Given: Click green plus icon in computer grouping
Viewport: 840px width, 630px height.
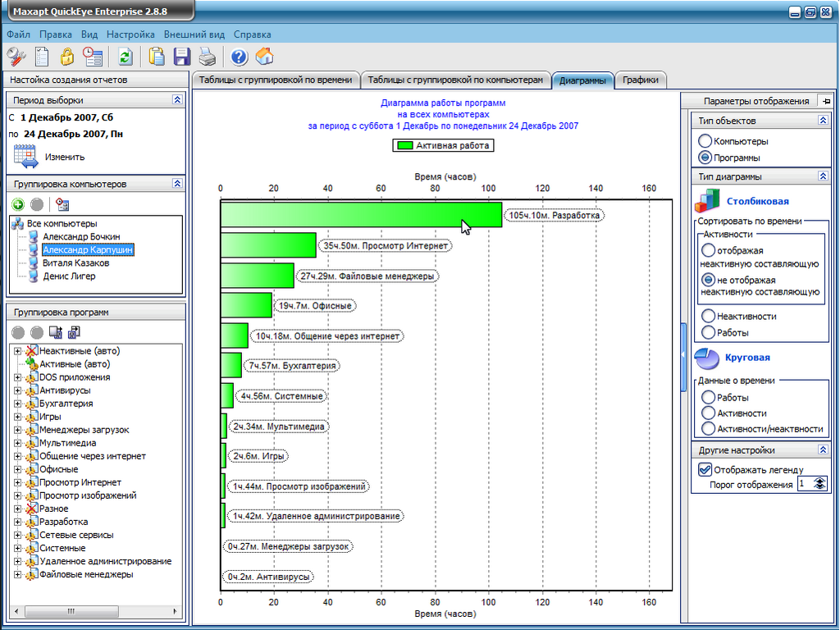Looking at the screenshot, I should point(18,204).
